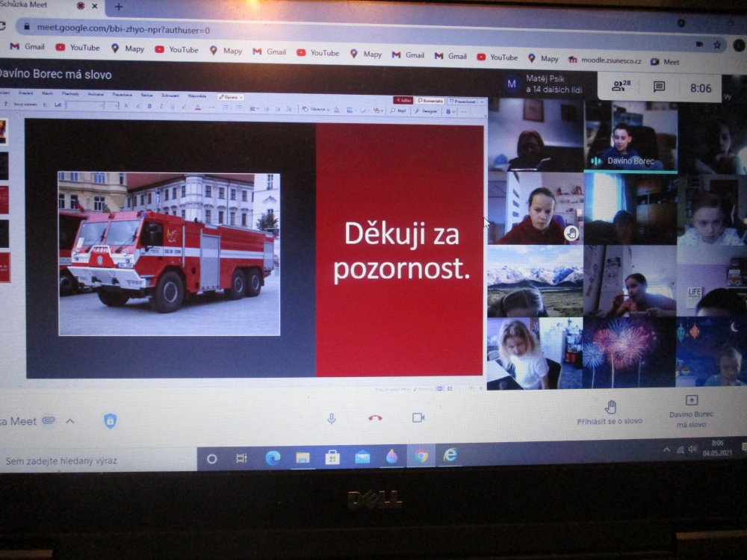The image size is (747, 560).
Task: Click Matěj Psík a 14 dalších lidí
Action: pos(544,84)
